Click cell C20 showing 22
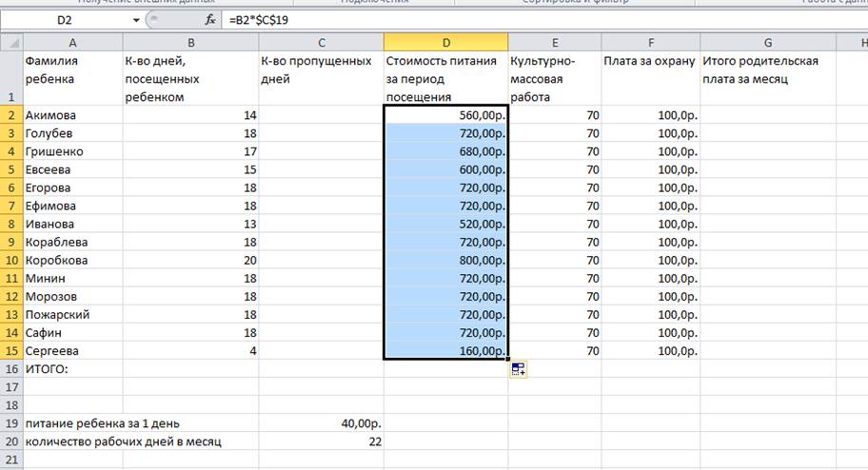This screenshot has height=470, width=868. click(321, 441)
